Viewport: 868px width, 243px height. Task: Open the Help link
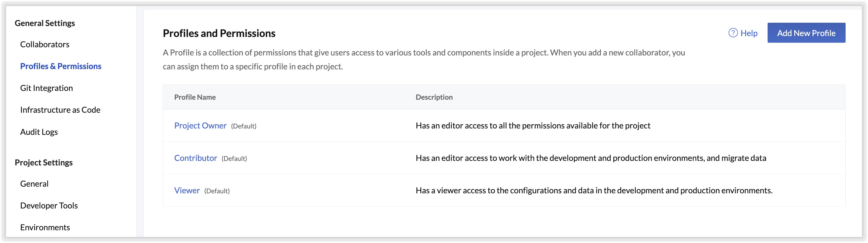pyautogui.click(x=749, y=33)
